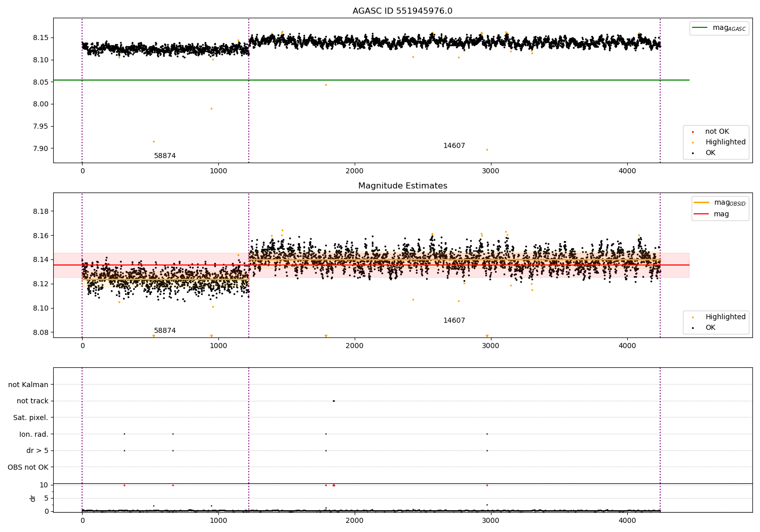Click the orange outlier point near 7.99 in top plot

211,108
